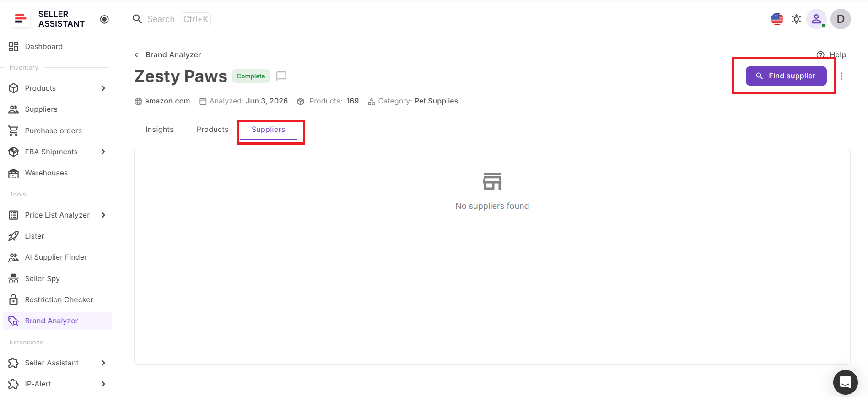Switch to the Products tab

pyautogui.click(x=212, y=130)
